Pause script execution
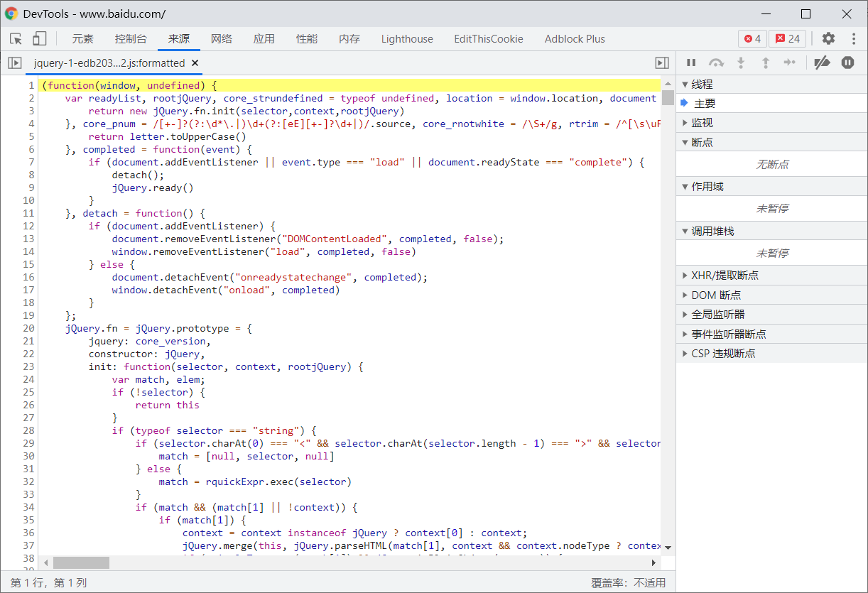Image resolution: width=868 pixels, height=593 pixels. click(691, 63)
